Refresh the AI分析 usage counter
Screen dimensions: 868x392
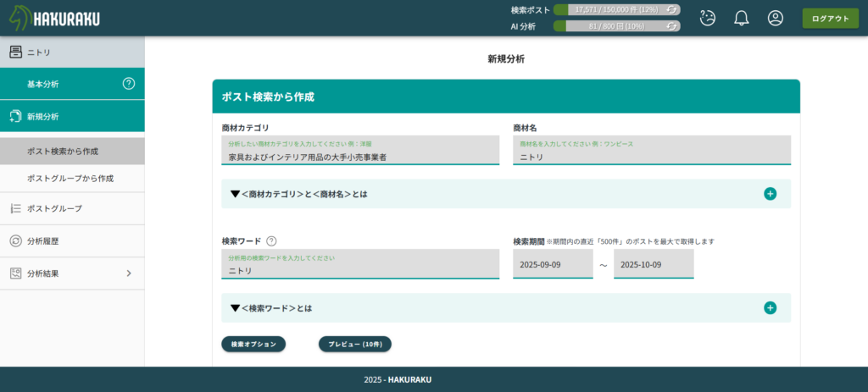coord(671,26)
